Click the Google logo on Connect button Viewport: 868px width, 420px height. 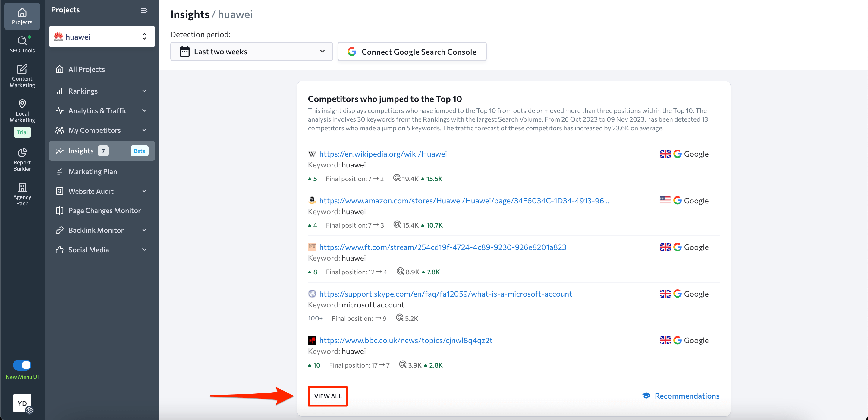352,52
